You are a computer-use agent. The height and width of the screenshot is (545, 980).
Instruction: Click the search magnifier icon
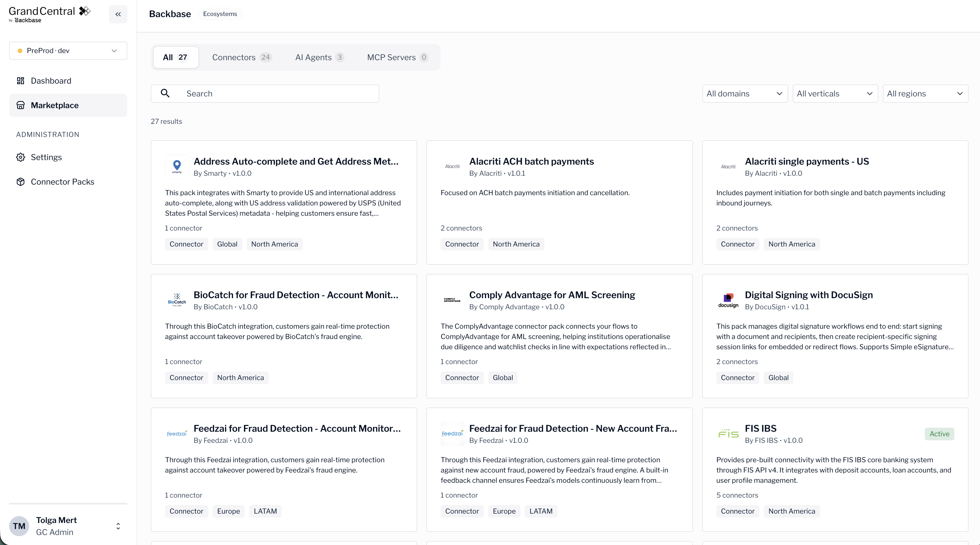click(165, 93)
